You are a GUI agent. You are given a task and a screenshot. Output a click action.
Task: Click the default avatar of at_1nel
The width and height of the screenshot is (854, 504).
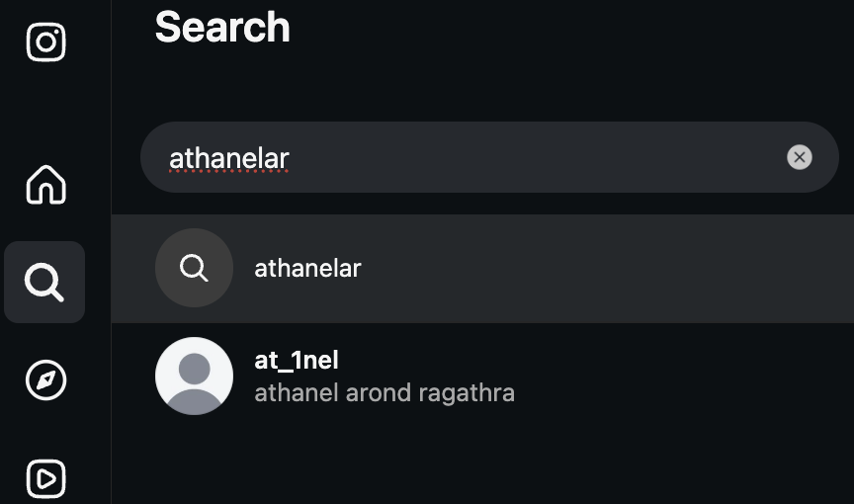pos(194,376)
